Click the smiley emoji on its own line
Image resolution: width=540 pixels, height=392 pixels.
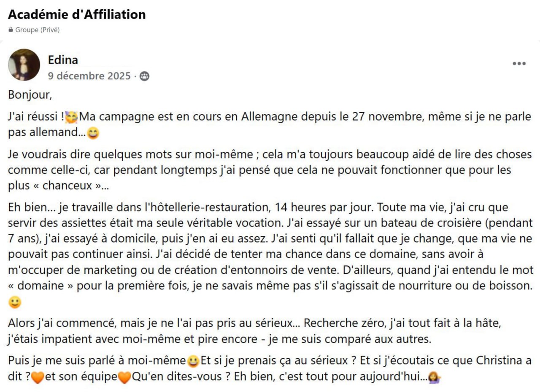(x=14, y=302)
